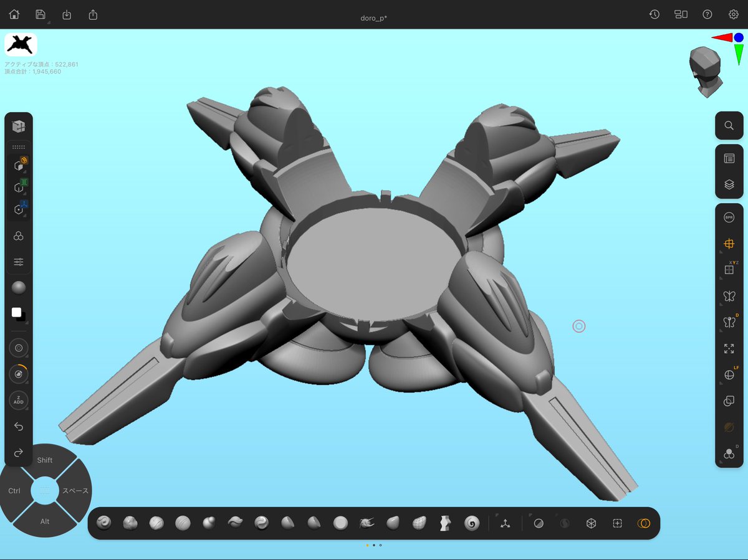
Task: Undo the last action
Action: click(19, 427)
